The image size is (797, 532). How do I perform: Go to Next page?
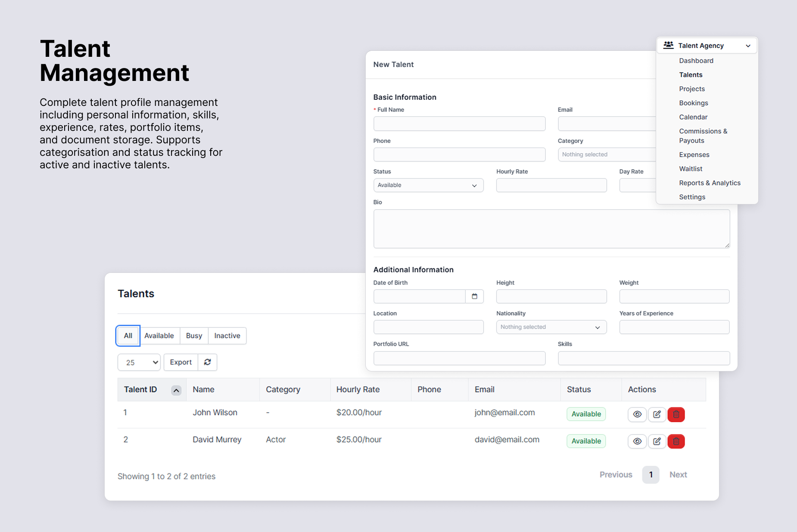(678, 475)
